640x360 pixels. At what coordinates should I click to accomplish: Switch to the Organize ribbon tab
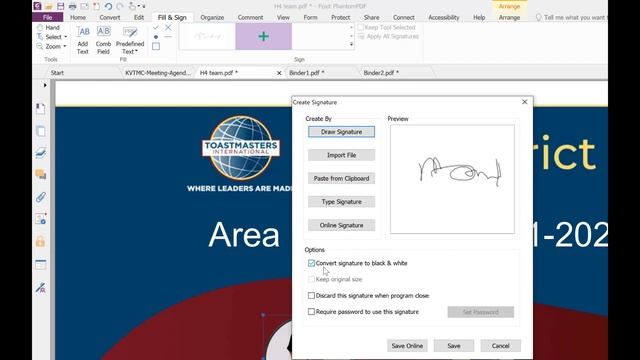pos(212,18)
